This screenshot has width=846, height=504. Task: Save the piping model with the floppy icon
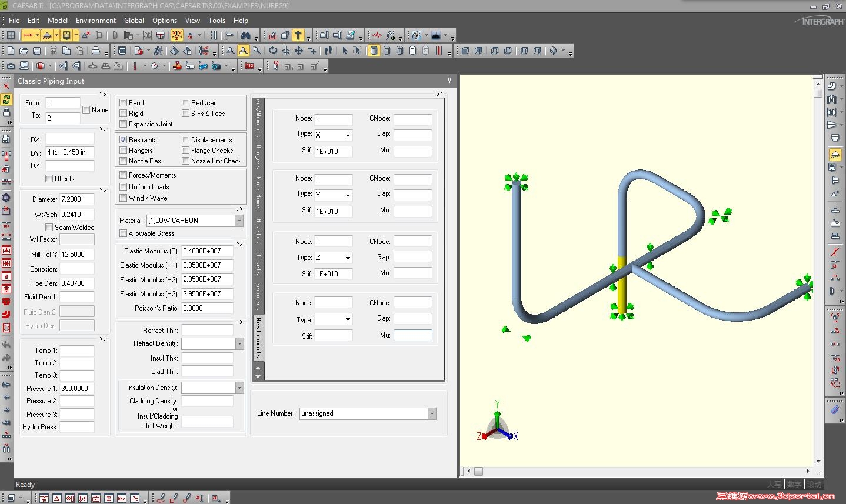pyautogui.click(x=36, y=51)
